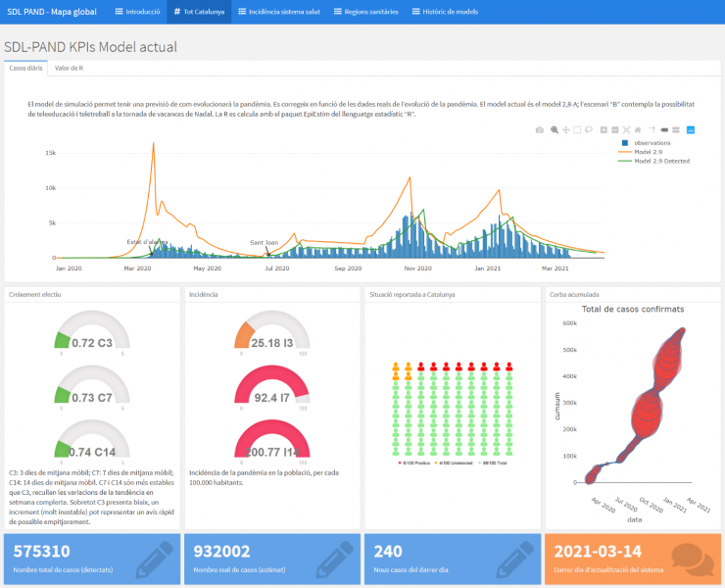Image resolution: width=725 pixels, height=588 pixels.
Task: Choose the Lasso Select tool
Action: 589,129
